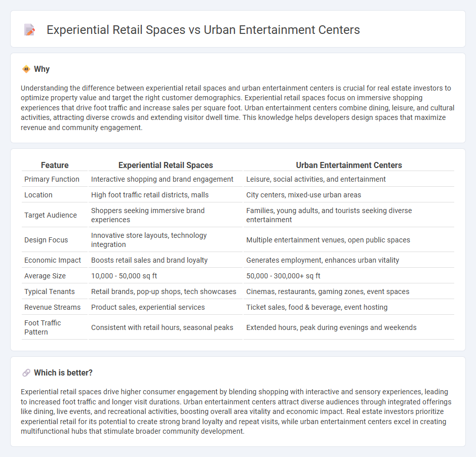This screenshot has height=457, width=476.
Task: Click the 'Why' section heading
Action: click(42, 69)
